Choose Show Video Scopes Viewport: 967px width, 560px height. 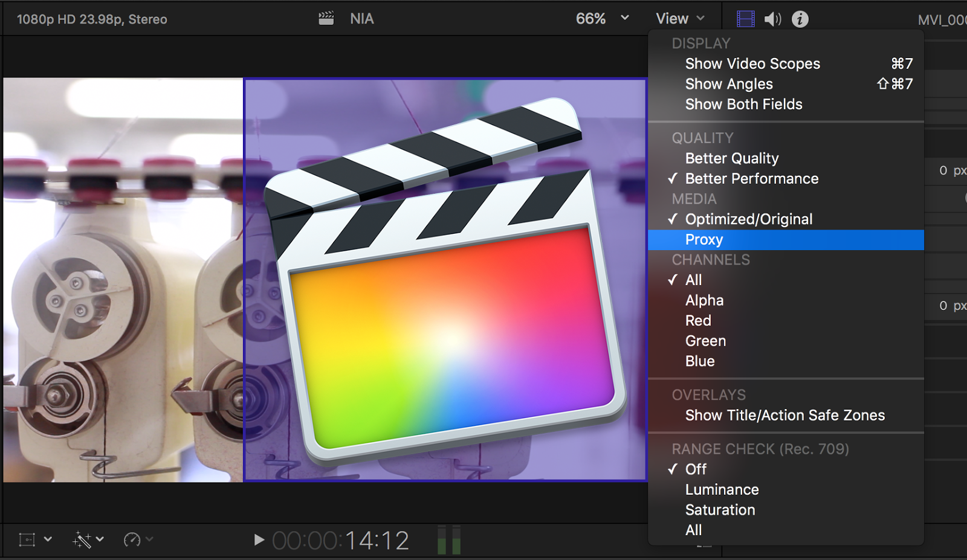pos(786,63)
